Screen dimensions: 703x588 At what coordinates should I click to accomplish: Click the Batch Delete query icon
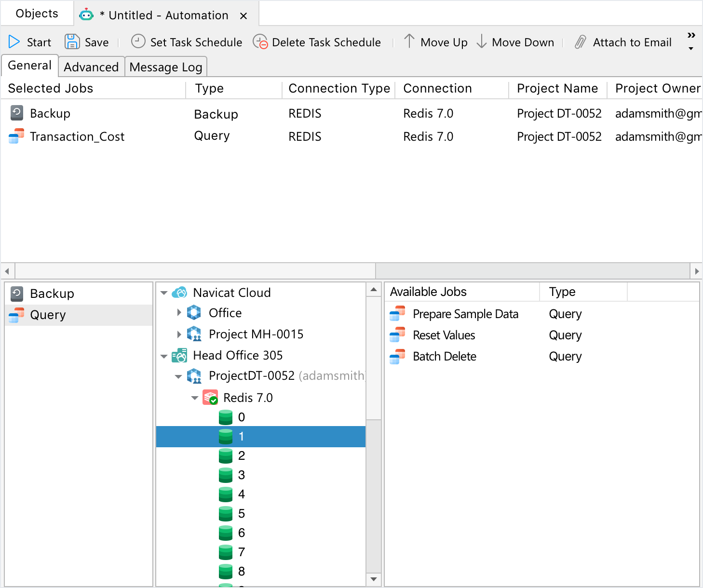tap(397, 356)
